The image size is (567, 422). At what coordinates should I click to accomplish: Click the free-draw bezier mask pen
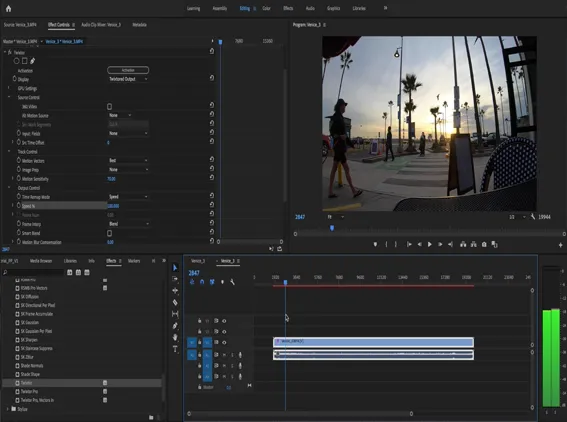[x=33, y=61]
